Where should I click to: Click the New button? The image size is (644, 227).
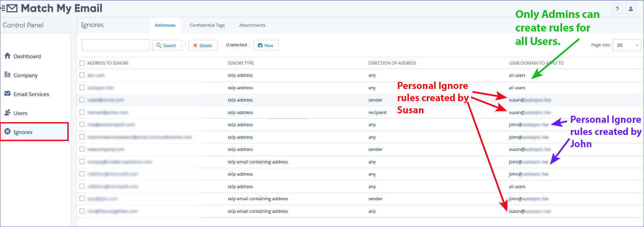[x=266, y=45]
